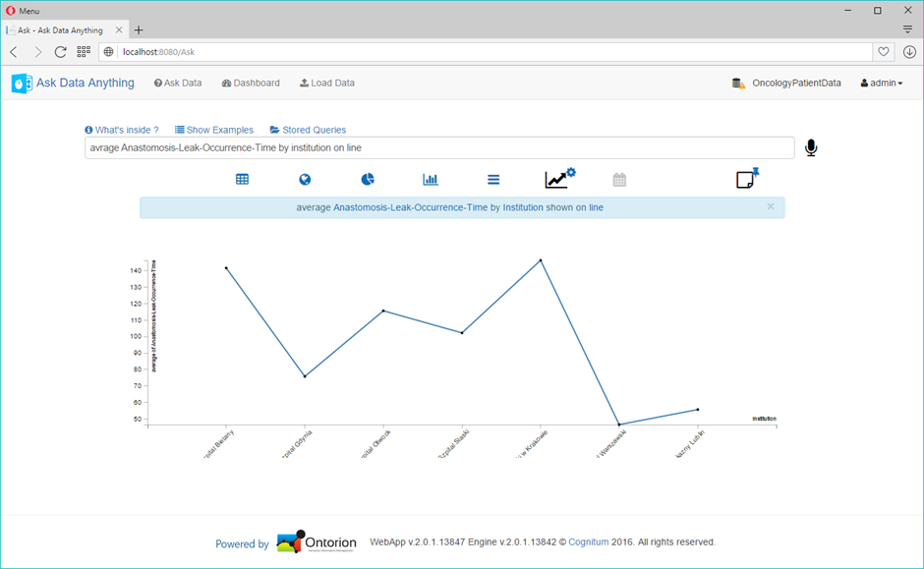The height and width of the screenshot is (569, 924).
Task: Select the OncologyPatientData dataset
Action: click(786, 84)
